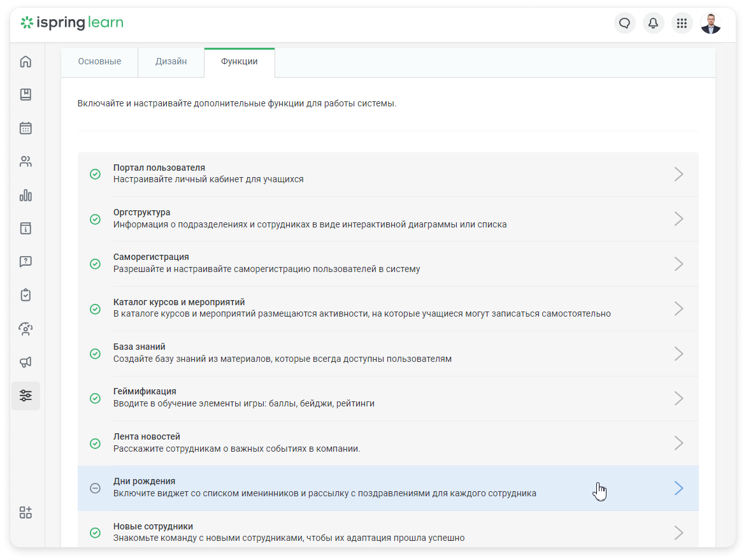746x560 pixels.
Task: Open the chat messages icon
Action: pos(624,24)
